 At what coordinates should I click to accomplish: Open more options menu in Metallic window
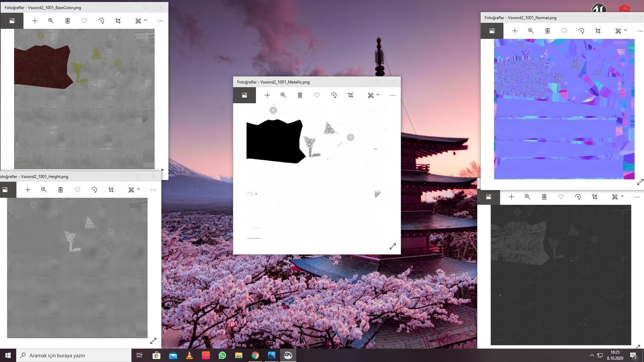click(x=393, y=96)
